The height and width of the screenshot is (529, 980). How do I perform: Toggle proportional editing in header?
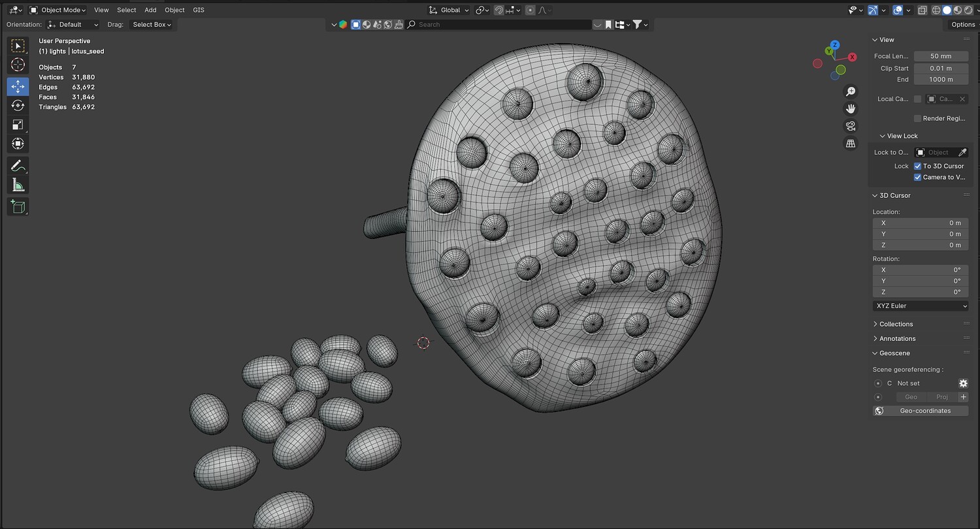(x=530, y=10)
